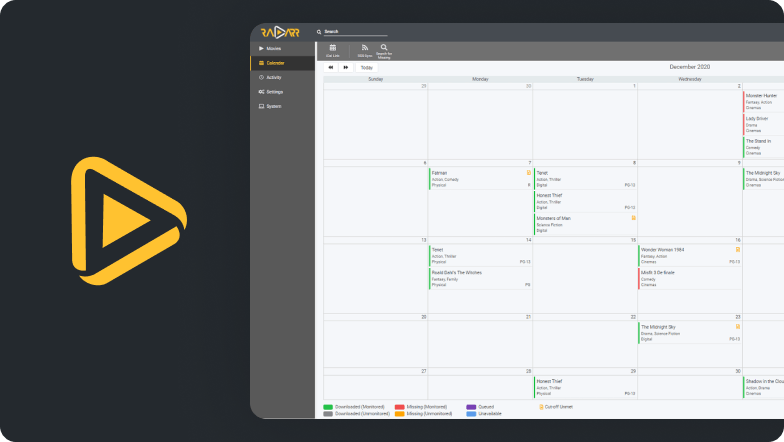Click the cutoff unmet icon on Monsters of Man
This screenshot has width=784, height=442.
[633, 218]
